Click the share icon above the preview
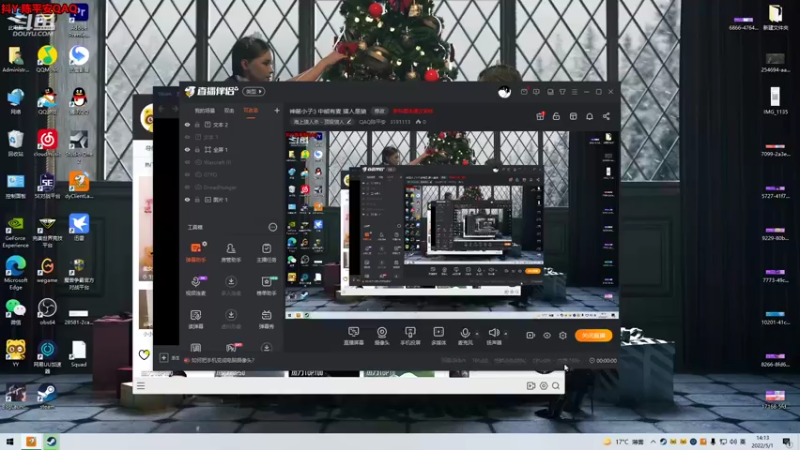Viewport: 800px width, 450px height. coord(606,116)
